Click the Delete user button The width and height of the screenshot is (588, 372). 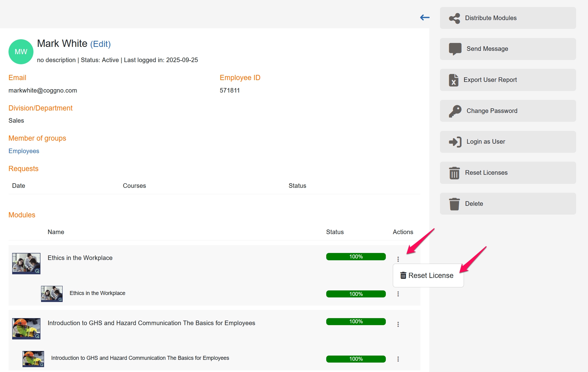point(508,204)
